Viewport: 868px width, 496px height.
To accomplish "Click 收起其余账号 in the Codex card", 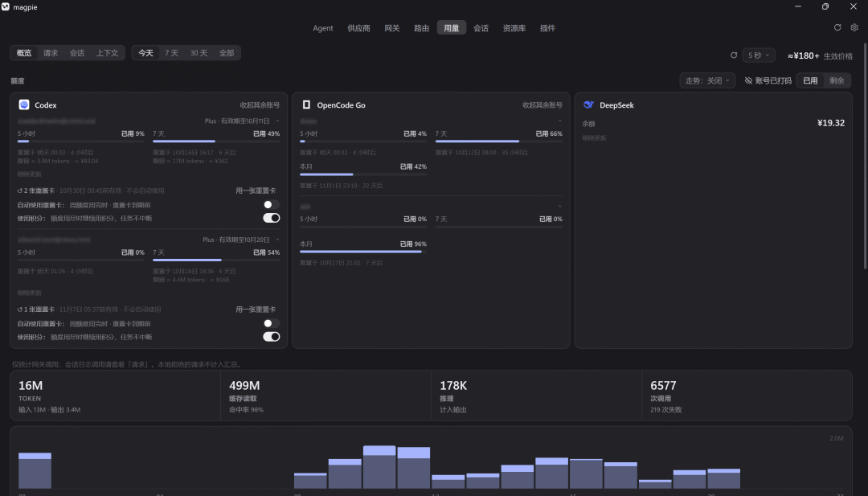I will (260, 105).
